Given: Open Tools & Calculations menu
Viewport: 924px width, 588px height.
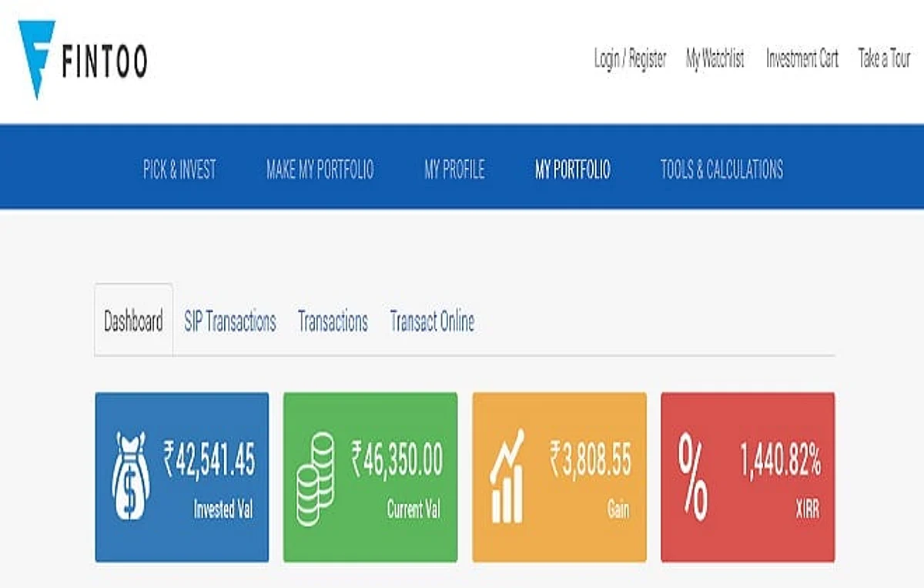Looking at the screenshot, I should click(x=721, y=170).
